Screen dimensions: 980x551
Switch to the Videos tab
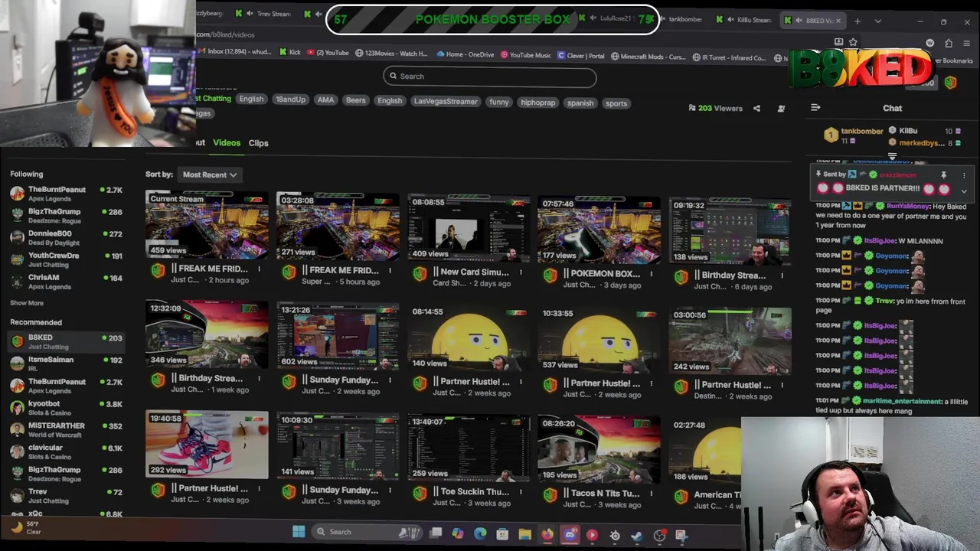tap(227, 143)
